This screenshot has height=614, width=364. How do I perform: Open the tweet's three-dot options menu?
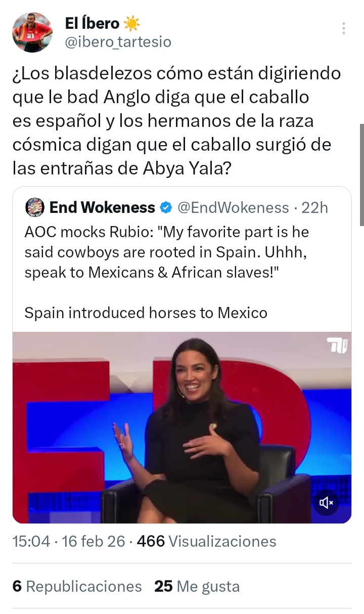click(x=344, y=28)
